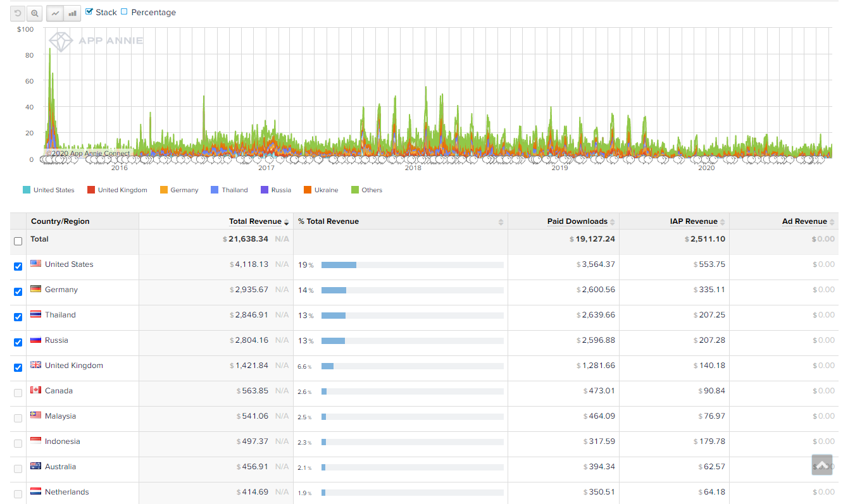Click the 6.6% revenue bar for United Kingdom
Viewport: 843px width, 504px height.
pyautogui.click(x=327, y=366)
